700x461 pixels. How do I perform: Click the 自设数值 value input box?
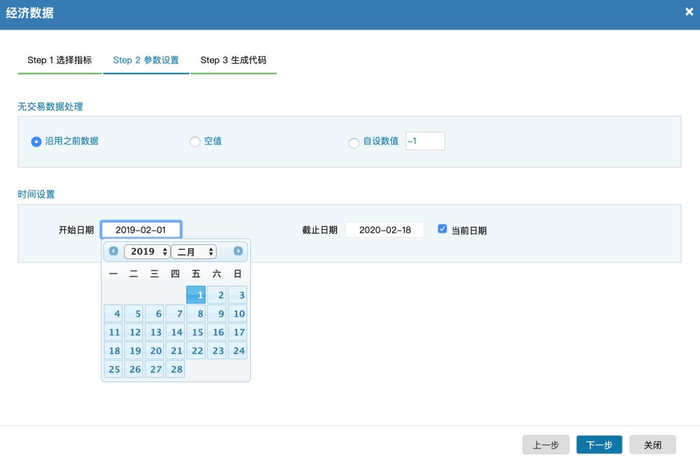point(425,141)
